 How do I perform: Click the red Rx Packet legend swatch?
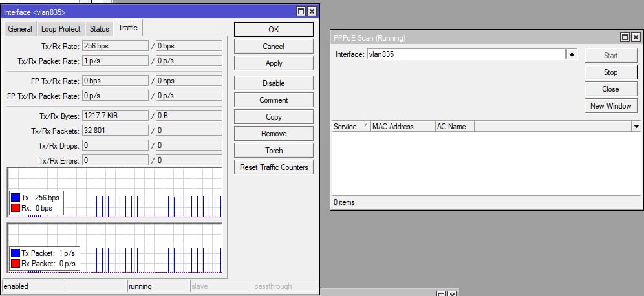tap(16, 264)
